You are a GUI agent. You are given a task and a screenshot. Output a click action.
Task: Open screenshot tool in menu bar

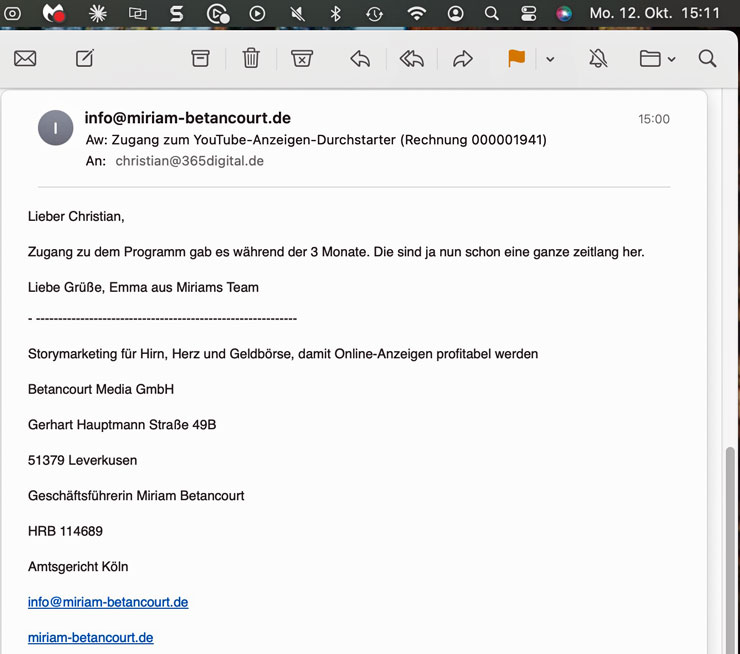pyautogui.click(x=12, y=14)
